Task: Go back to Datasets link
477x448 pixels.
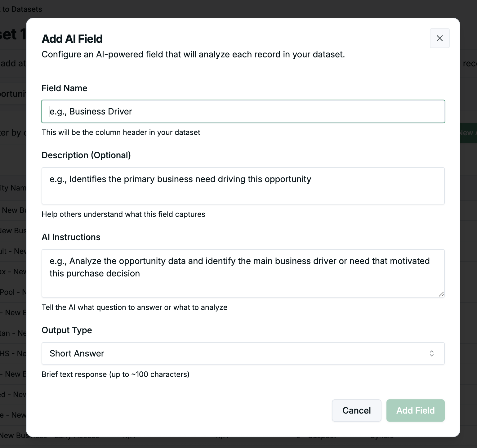Action: pyautogui.click(x=21, y=9)
